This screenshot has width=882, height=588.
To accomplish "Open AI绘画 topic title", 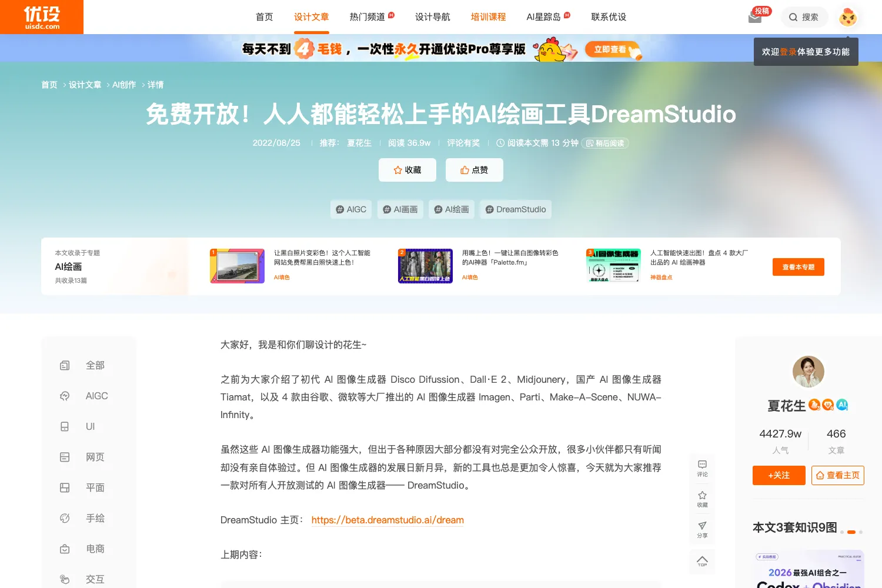I will pos(68,266).
